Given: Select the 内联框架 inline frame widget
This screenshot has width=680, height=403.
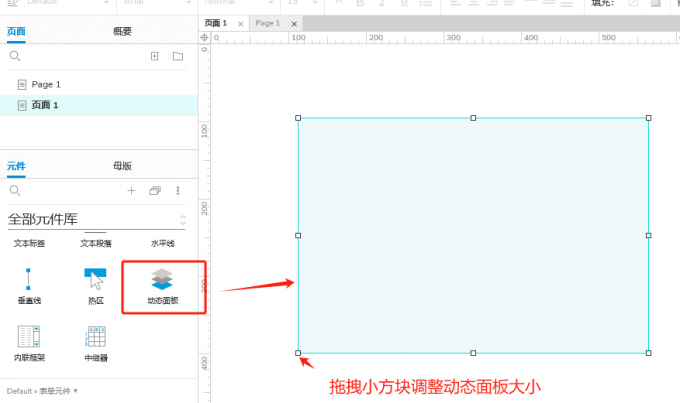Looking at the screenshot, I should [29, 343].
